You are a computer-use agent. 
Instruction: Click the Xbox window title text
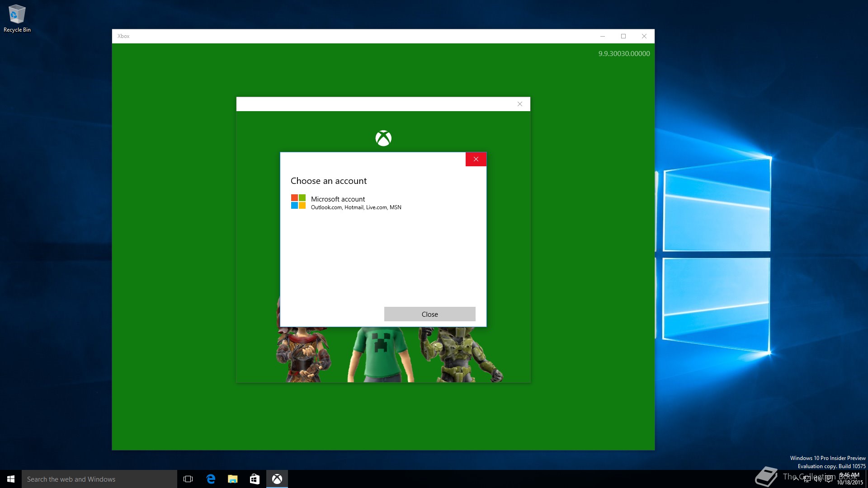point(123,36)
